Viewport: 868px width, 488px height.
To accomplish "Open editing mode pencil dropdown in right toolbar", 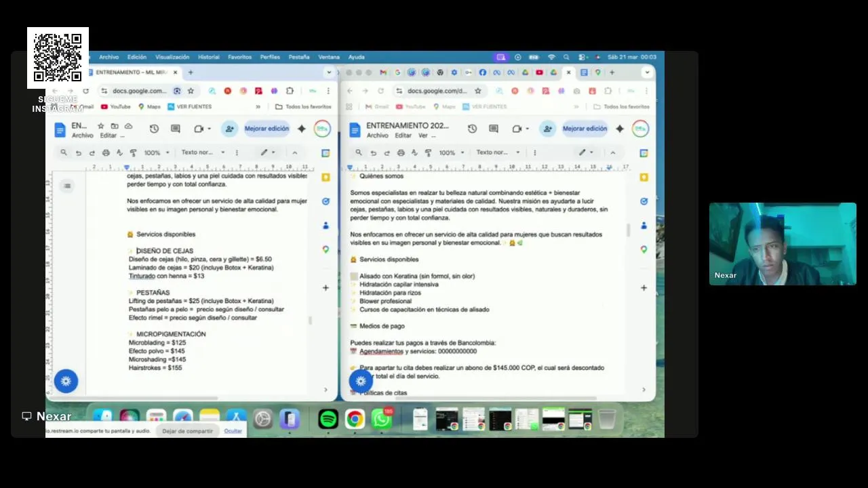I will [587, 152].
